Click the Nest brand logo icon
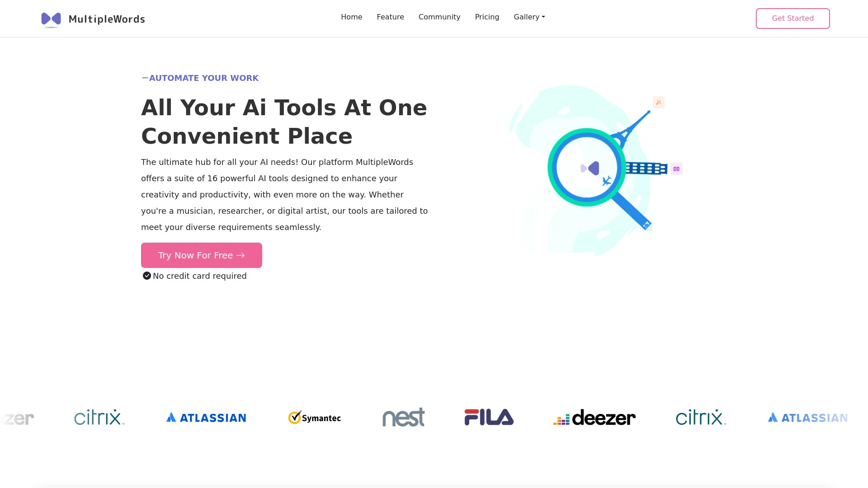Screen dimensions: 868x488 pos(403,417)
